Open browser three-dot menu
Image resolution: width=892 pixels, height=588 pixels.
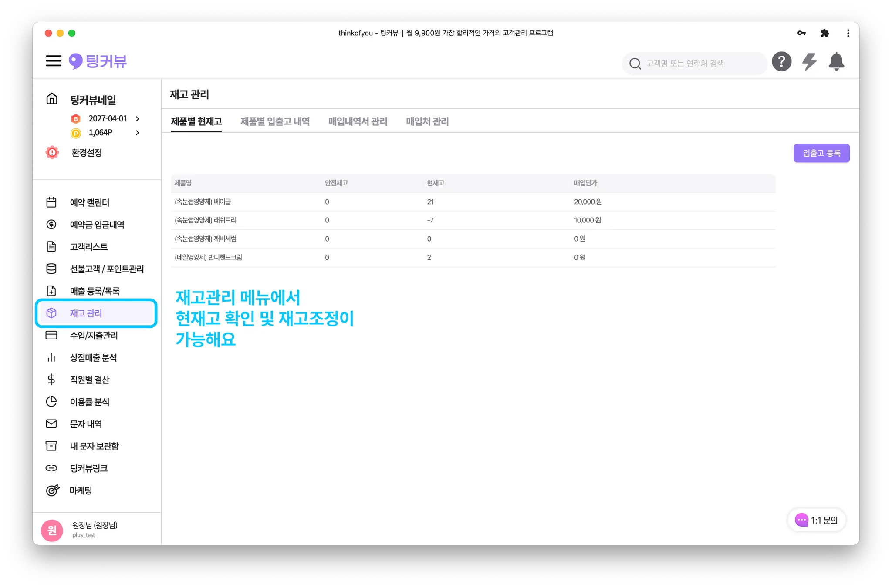pyautogui.click(x=848, y=33)
